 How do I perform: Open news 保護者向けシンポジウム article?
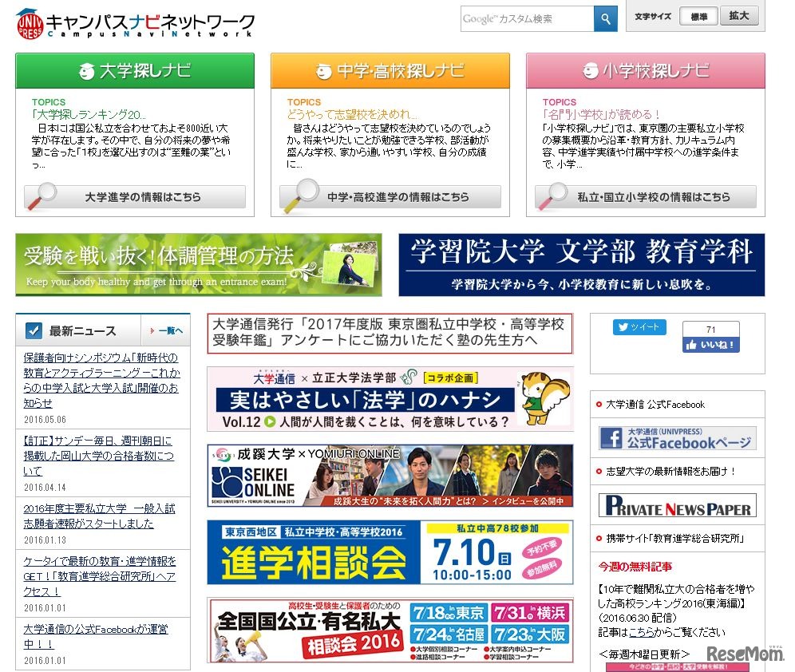pos(101,380)
